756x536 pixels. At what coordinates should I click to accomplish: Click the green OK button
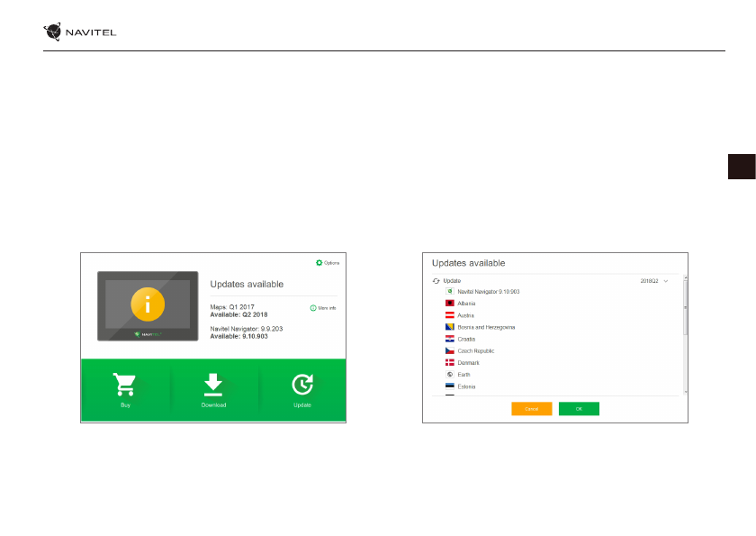click(x=579, y=409)
